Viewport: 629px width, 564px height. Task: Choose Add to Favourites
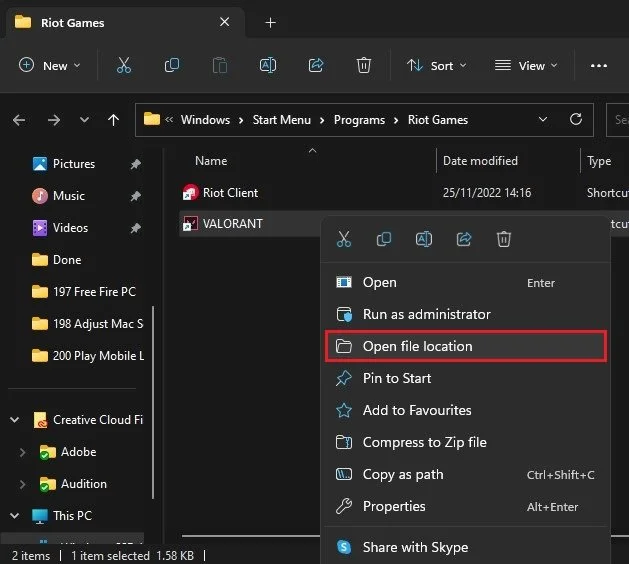coord(466,410)
